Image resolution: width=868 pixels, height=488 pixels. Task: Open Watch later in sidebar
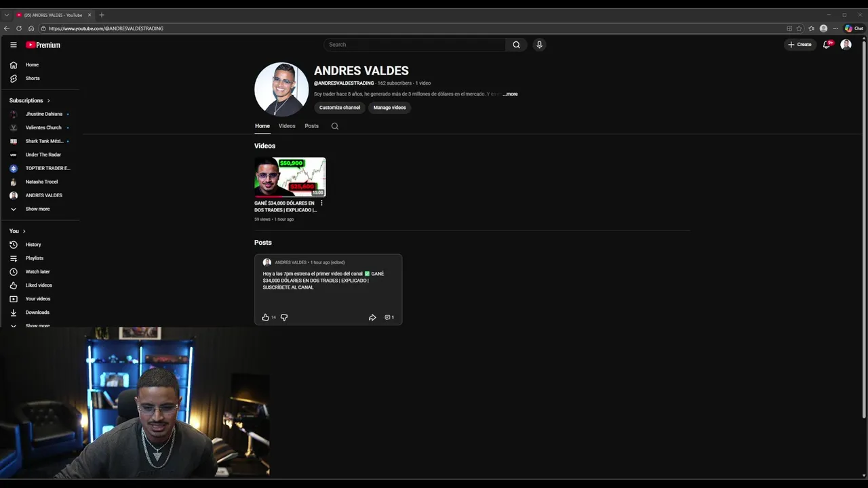coord(41,272)
